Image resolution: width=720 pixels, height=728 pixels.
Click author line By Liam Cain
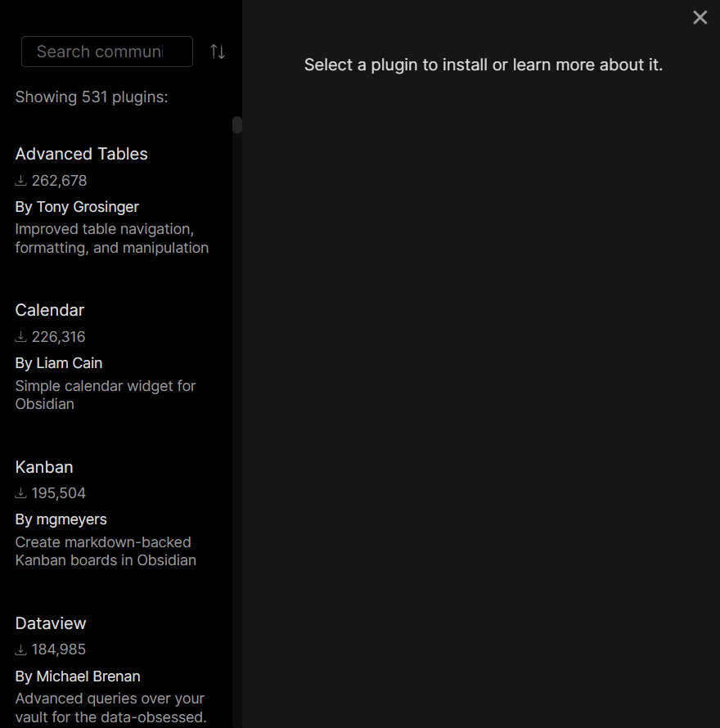click(x=59, y=363)
